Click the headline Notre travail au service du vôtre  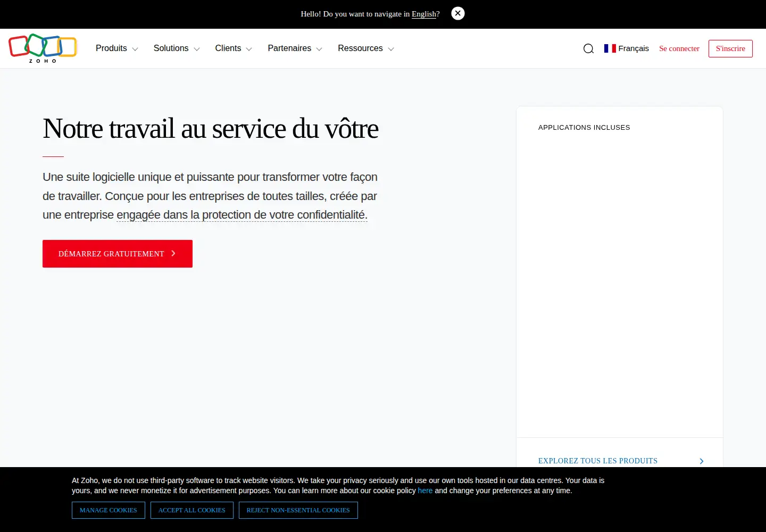click(211, 129)
